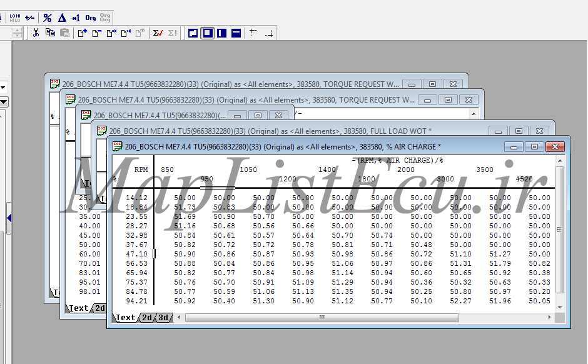Select cell with value 51.96
Image resolution: width=588 pixels, height=364 pixels.
click(500, 301)
